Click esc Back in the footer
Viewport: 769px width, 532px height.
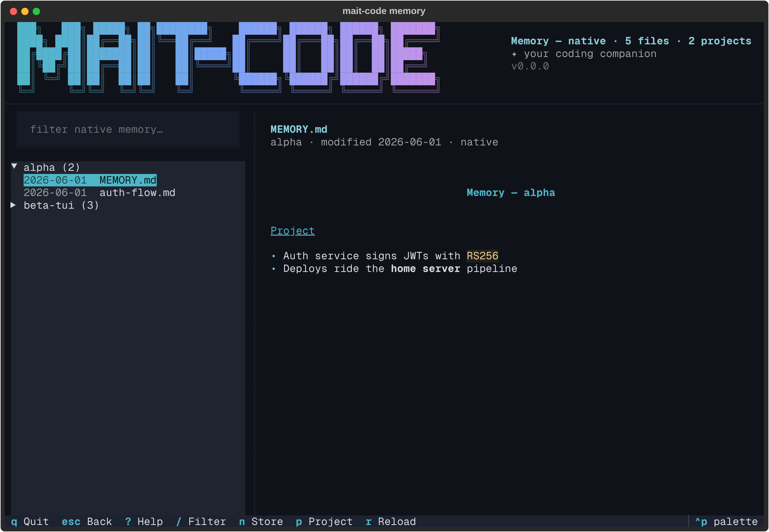[x=87, y=521]
